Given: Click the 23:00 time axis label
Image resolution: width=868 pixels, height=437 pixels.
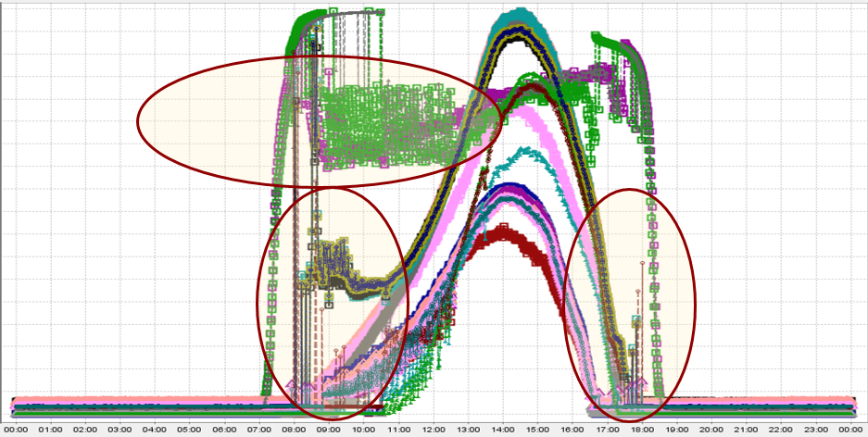Looking at the screenshot, I should (x=816, y=430).
